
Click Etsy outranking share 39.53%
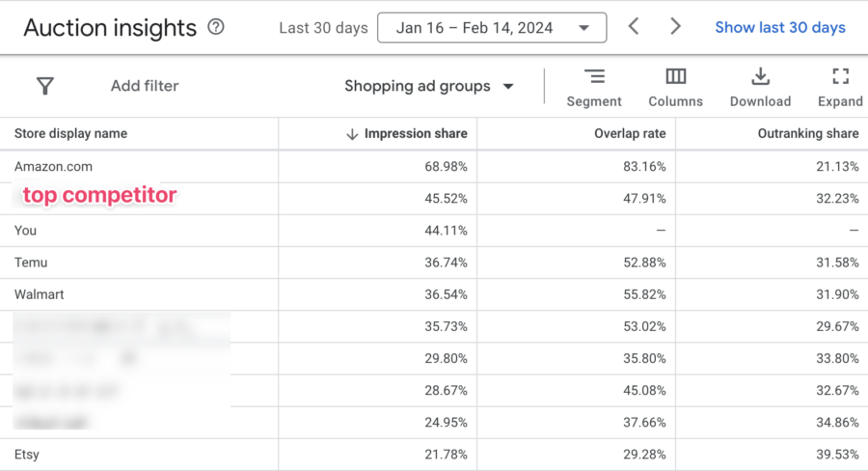pos(837,455)
